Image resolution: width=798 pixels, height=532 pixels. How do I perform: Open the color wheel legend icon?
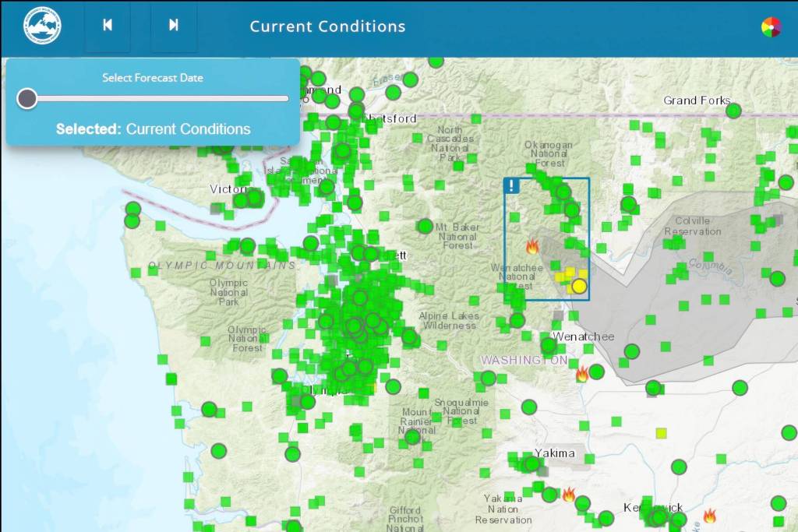(x=771, y=27)
